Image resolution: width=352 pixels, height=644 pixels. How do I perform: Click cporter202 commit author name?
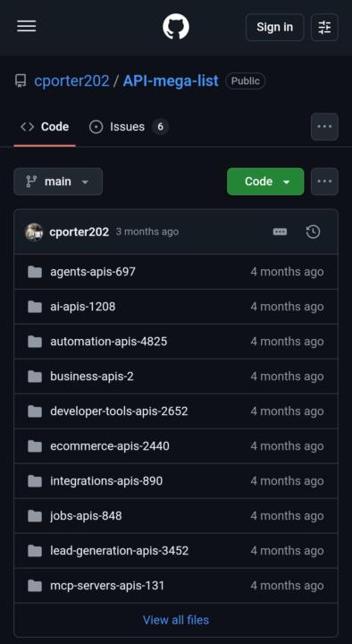[x=80, y=232]
